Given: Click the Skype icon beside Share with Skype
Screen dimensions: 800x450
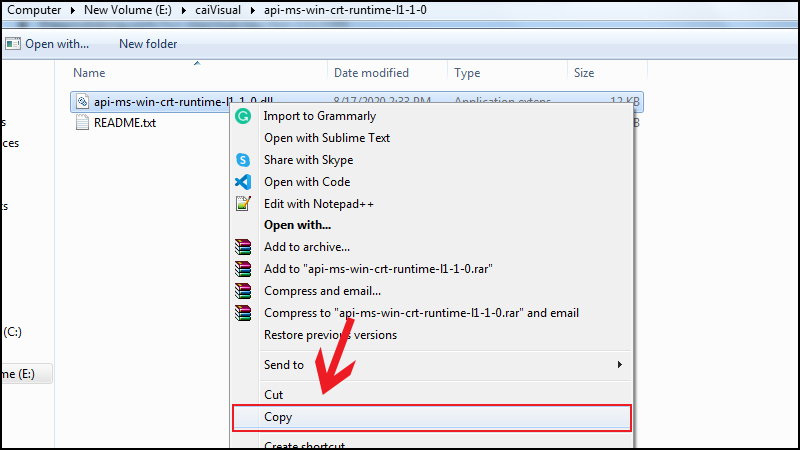Looking at the screenshot, I should (243, 160).
